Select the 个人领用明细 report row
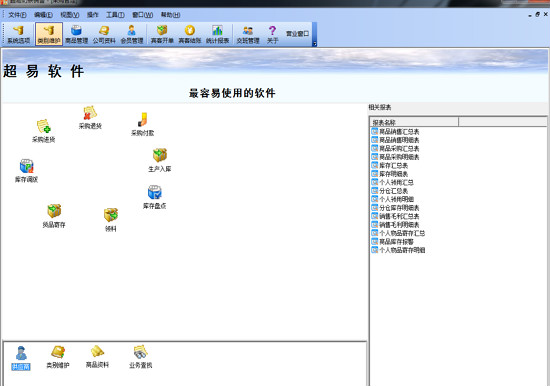This screenshot has width=550, height=386. click(393, 199)
